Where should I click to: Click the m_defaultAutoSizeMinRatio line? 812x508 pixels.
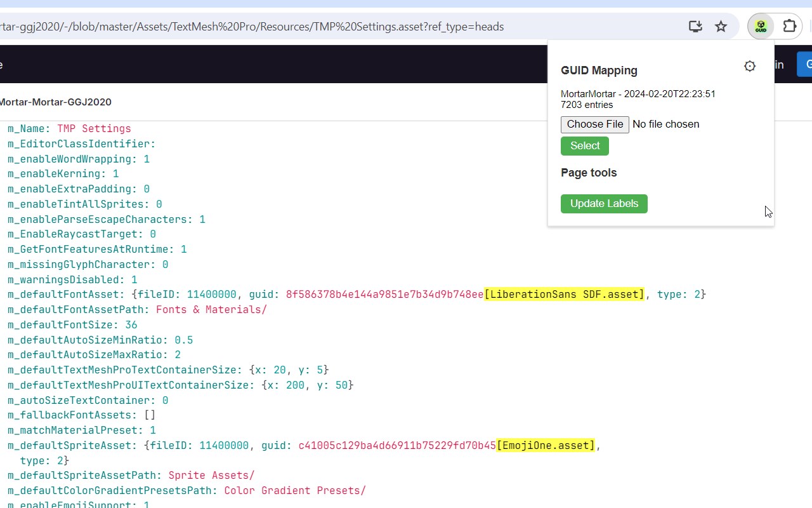coord(100,340)
